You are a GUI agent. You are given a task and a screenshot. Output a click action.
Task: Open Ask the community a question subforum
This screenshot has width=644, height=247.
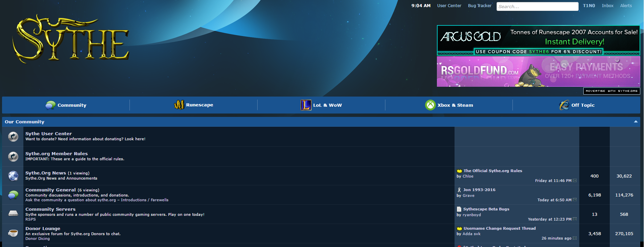71,200
